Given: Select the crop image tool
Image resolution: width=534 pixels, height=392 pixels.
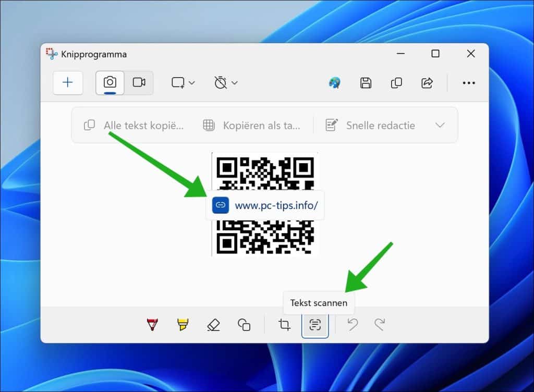Looking at the screenshot, I should click(284, 325).
